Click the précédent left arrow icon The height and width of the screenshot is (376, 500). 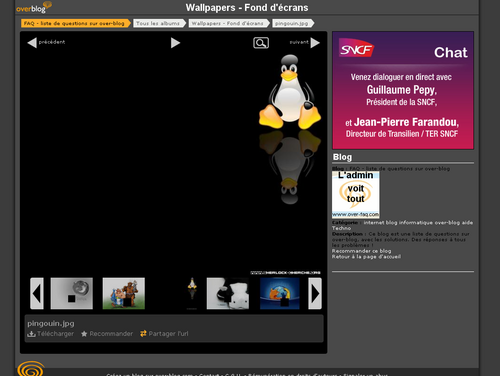[x=32, y=43]
